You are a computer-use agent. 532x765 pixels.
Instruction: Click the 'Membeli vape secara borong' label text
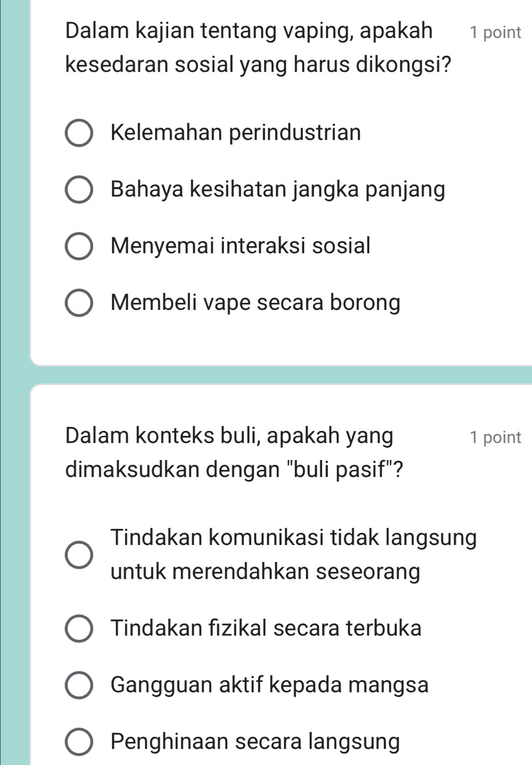[x=255, y=303]
